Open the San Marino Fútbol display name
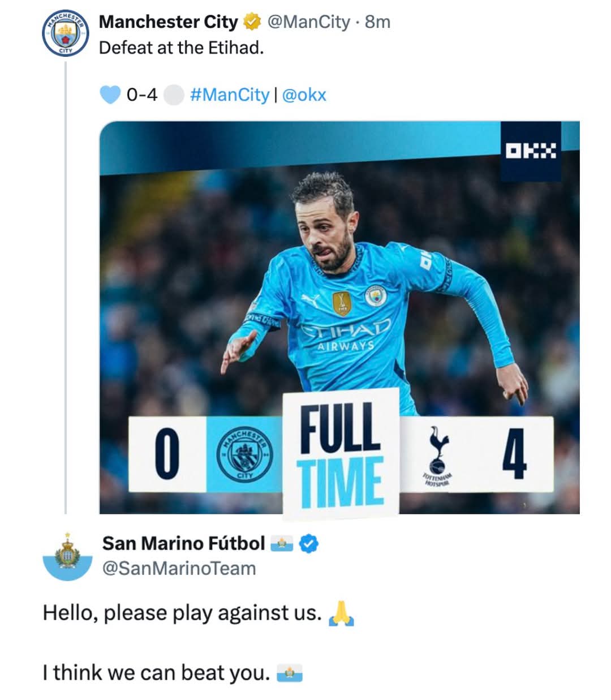This screenshot has height=700, width=611. [x=183, y=543]
